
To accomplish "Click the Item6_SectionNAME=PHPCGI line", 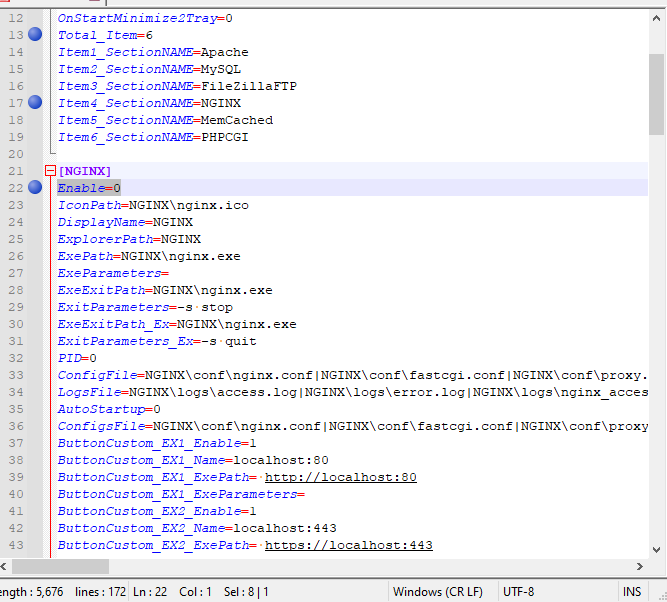I will point(153,137).
